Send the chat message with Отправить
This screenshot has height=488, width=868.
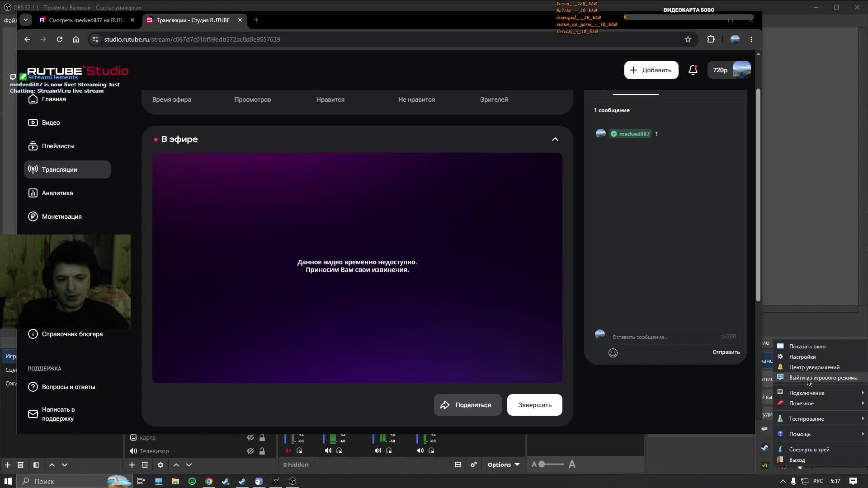click(x=726, y=352)
